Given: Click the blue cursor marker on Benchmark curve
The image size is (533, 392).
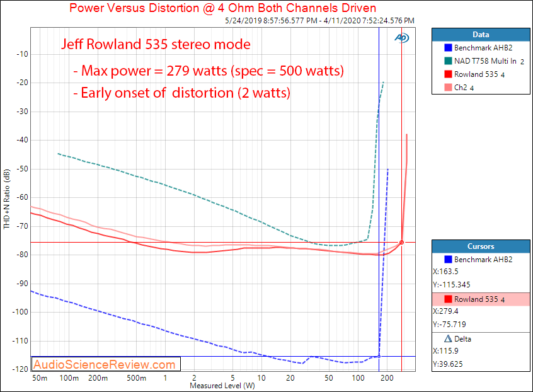Looking at the screenshot, I should (379, 356).
